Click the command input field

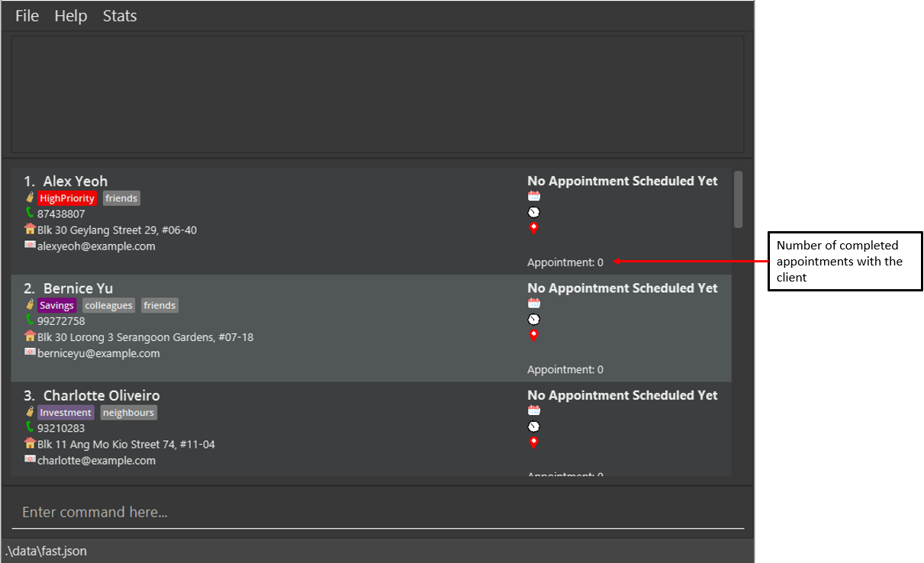tap(378, 512)
